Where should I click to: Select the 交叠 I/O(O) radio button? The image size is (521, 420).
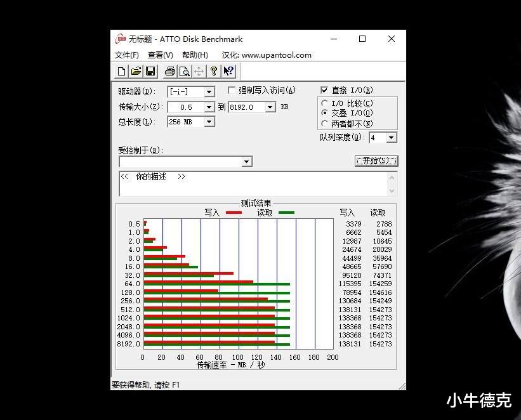coord(325,113)
